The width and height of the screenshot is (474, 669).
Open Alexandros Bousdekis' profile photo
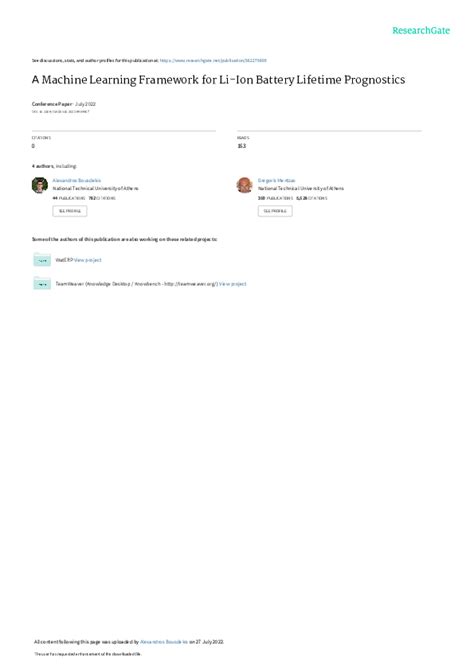40,185
